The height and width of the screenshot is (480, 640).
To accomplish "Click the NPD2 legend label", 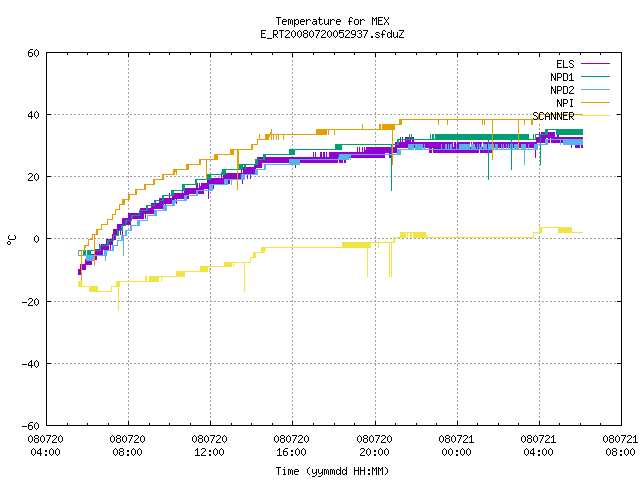I will click(562, 90).
